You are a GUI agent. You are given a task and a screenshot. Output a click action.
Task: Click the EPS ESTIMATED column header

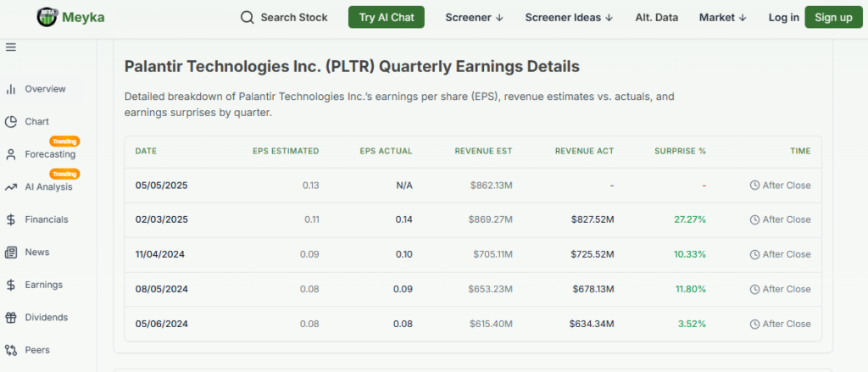[286, 151]
